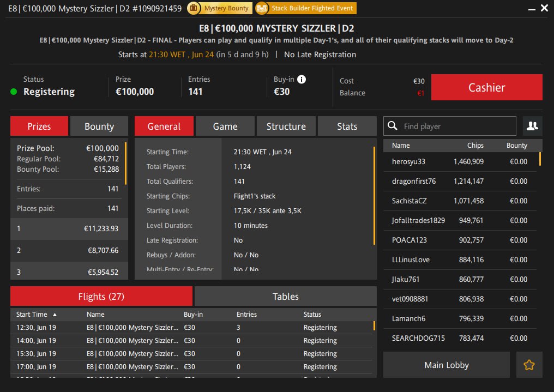Open the Cashier
Viewport: 554px width, 392px height.
(x=486, y=87)
